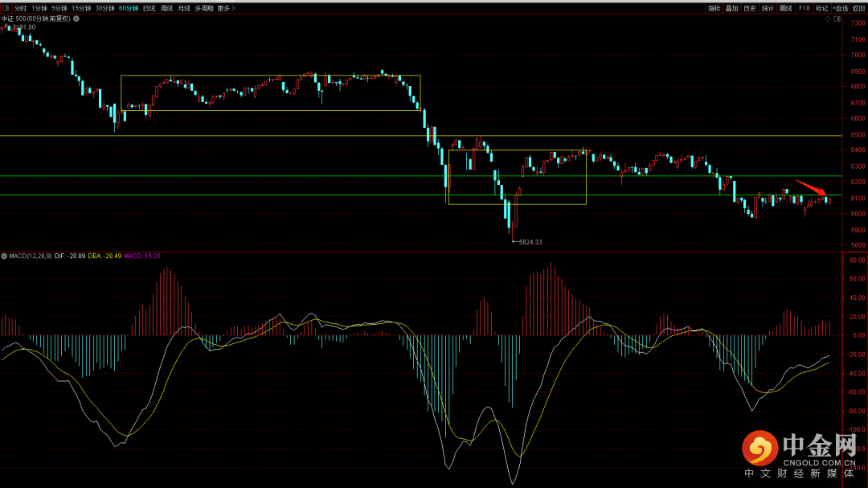Open the 画线 drawing tools
This screenshot has height=488, width=868.
point(785,8)
